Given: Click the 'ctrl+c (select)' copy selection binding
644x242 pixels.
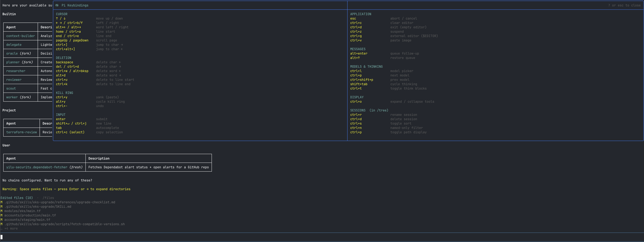Looking at the screenshot, I should (70, 132).
